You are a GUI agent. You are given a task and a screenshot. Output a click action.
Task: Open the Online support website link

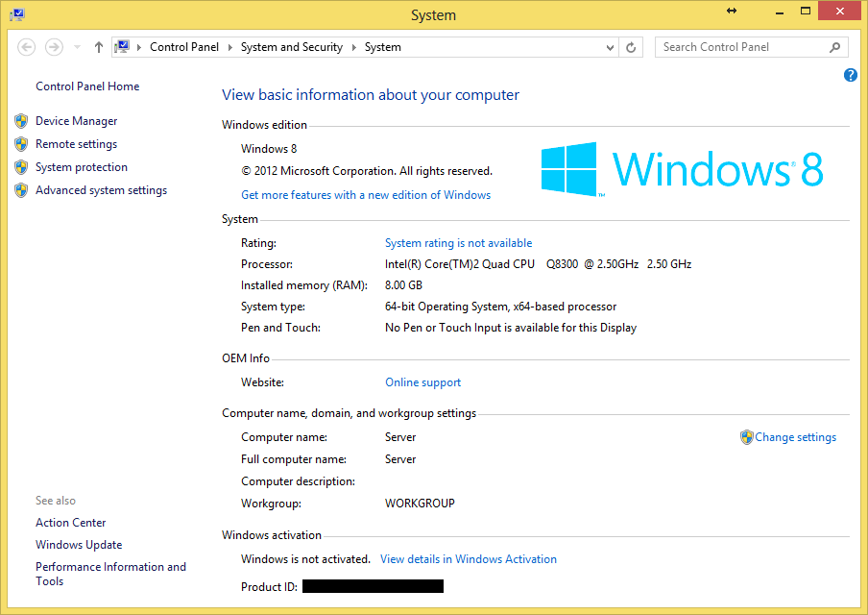[x=422, y=382]
